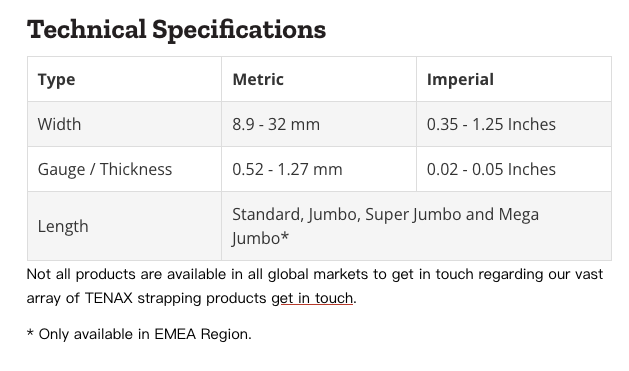The height and width of the screenshot is (371, 629).
Task: Open the 'get in touch' link
Action: tap(312, 298)
